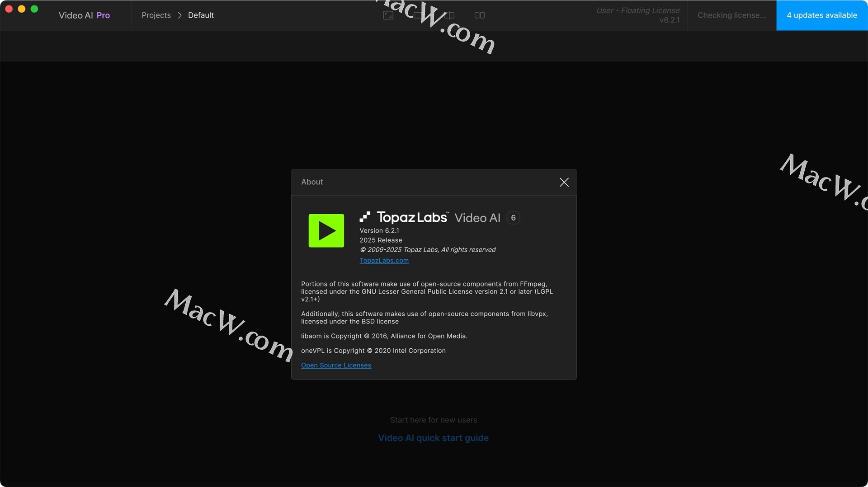Image resolution: width=868 pixels, height=487 pixels.
Task: Click the macOS red close window button
Action: pos(9,9)
